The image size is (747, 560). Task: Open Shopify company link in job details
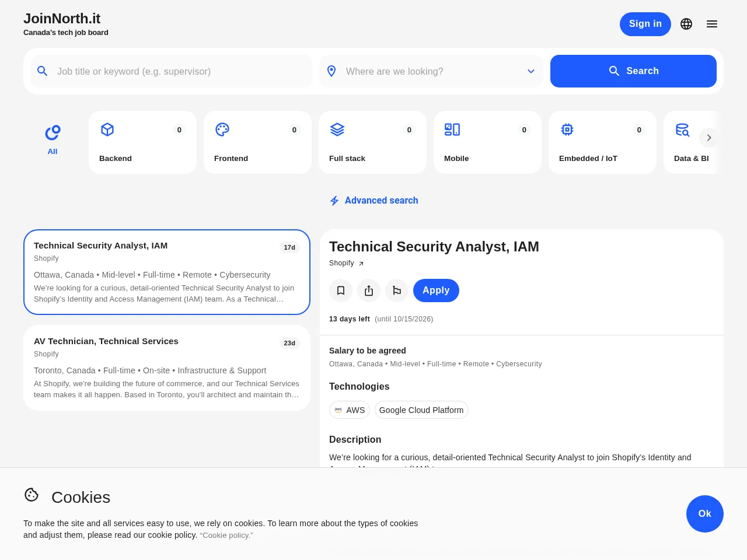(341, 263)
